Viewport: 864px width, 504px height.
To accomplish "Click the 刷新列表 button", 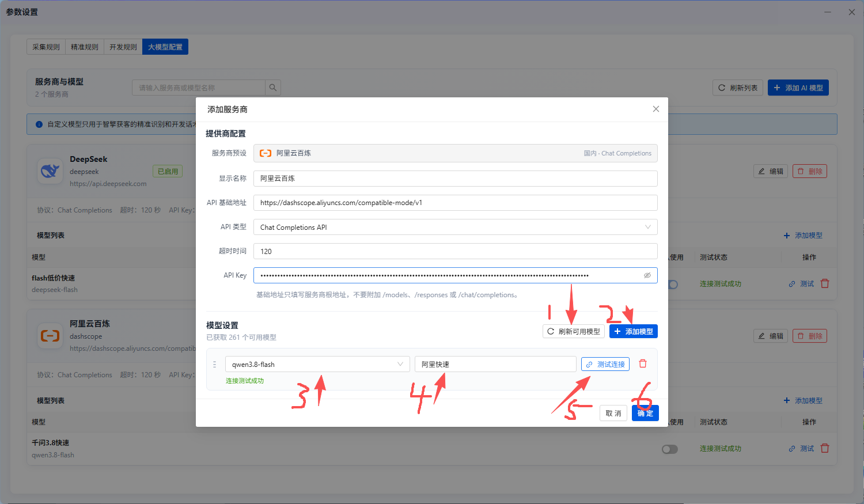I will tap(738, 88).
